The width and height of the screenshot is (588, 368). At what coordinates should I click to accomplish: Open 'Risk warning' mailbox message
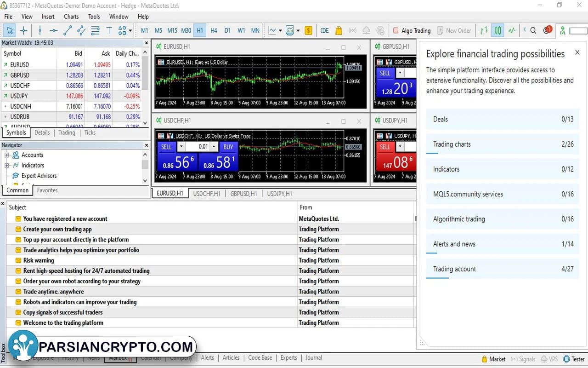pyautogui.click(x=39, y=260)
